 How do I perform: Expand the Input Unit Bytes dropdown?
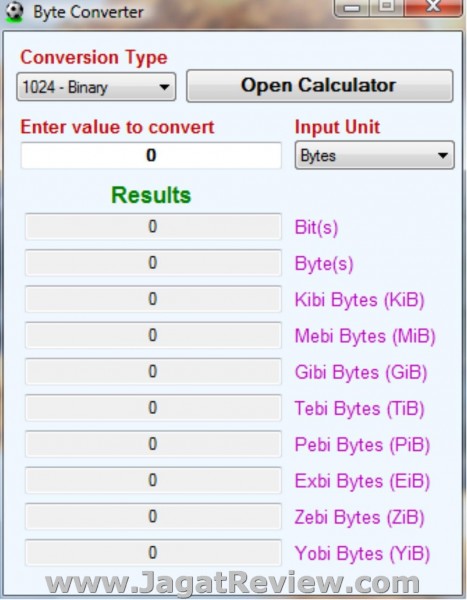click(x=374, y=155)
